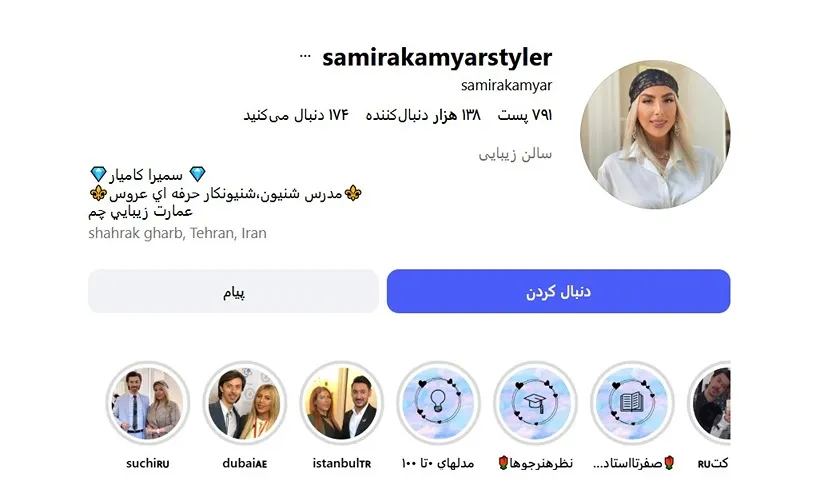Click the سمیرا کامیار bio name line
This screenshot has height=501, width=824.
click(x=147, y=175)
